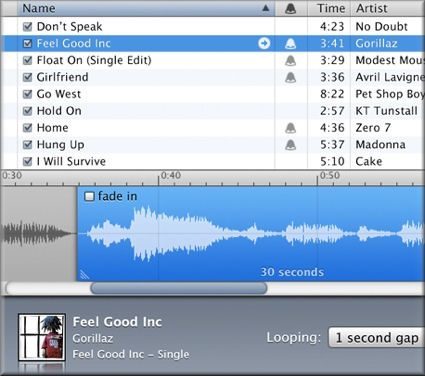Click the Feel Good Inc album artwork
Viewport: 425px width, 376px height.
click(x=42, y=337)
